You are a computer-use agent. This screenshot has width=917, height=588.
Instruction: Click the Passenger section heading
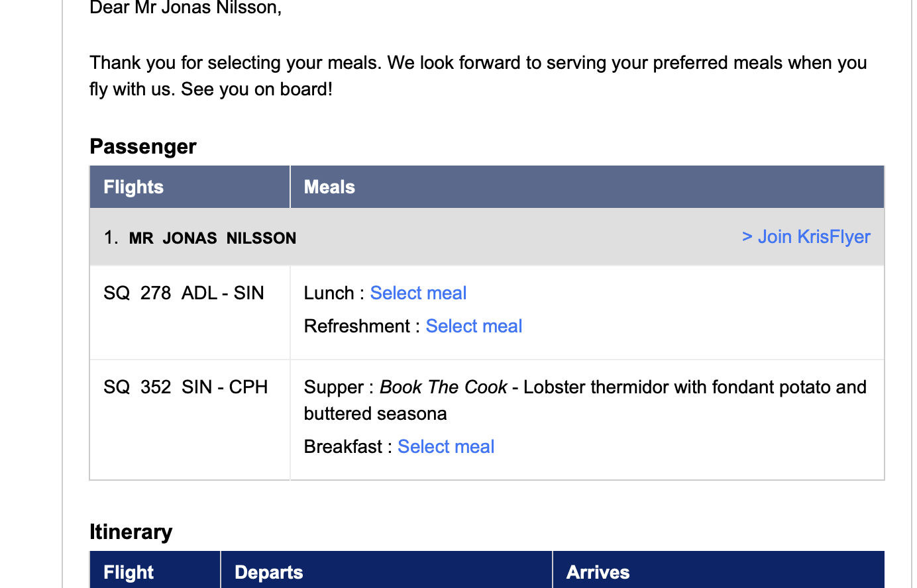143,146
